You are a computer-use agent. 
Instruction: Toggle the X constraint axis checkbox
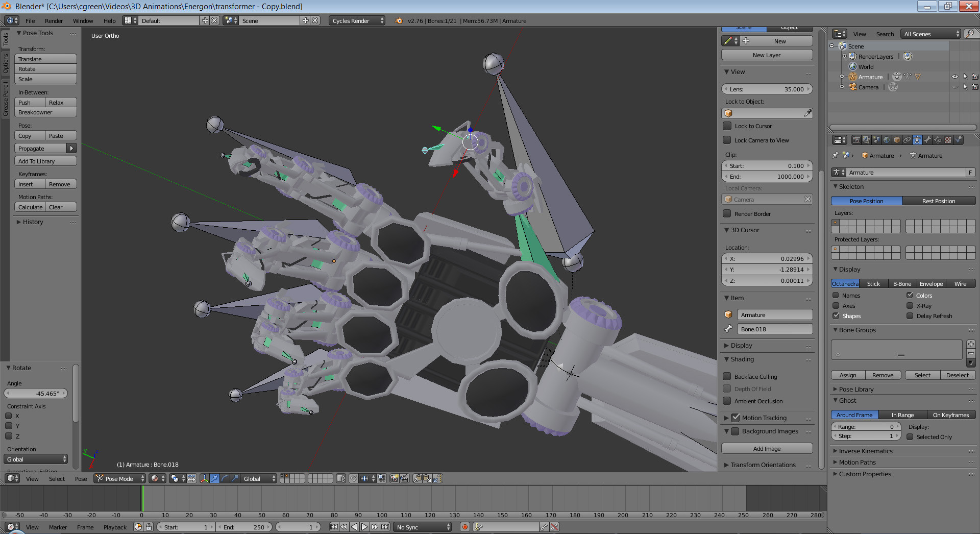tap(9, 416)
